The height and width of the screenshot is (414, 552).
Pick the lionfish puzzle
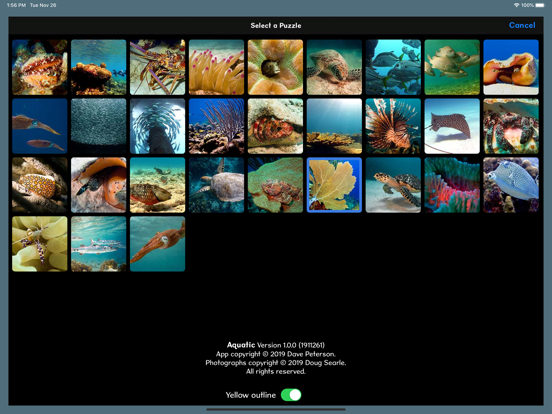393,126
